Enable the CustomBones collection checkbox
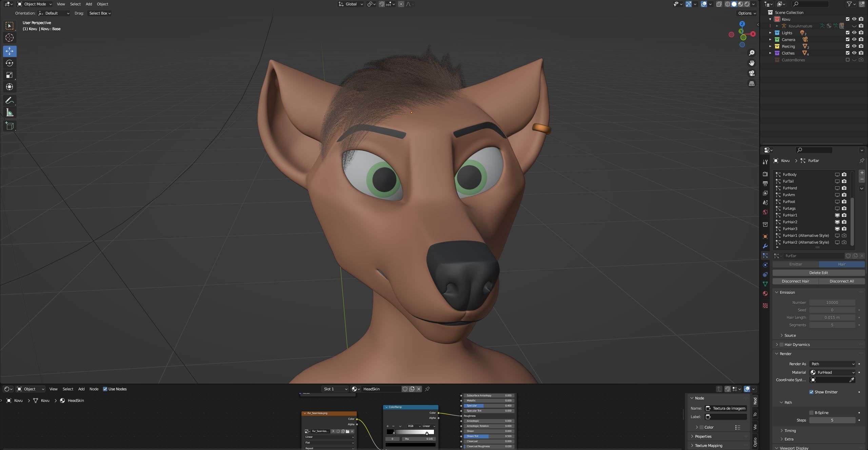868x450 pixels. [x=847, y=60]
